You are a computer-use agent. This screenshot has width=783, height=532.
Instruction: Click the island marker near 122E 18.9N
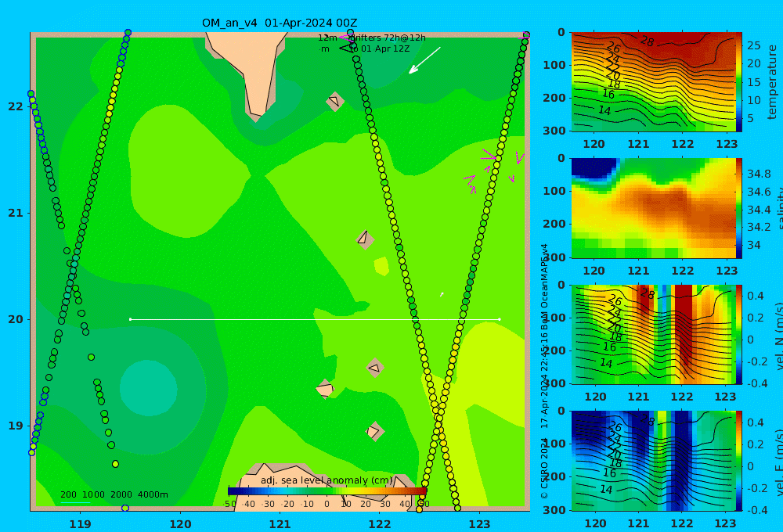374,431
